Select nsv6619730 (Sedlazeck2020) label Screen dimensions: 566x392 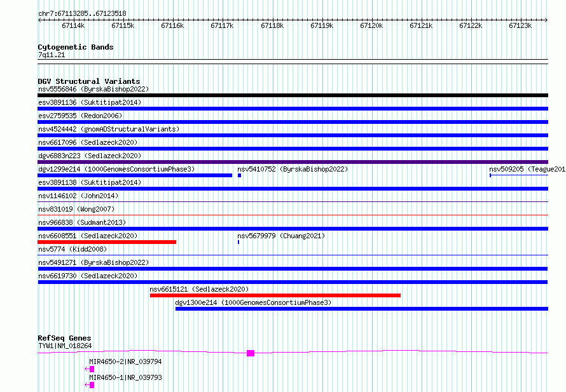click(x=88, y=276)
